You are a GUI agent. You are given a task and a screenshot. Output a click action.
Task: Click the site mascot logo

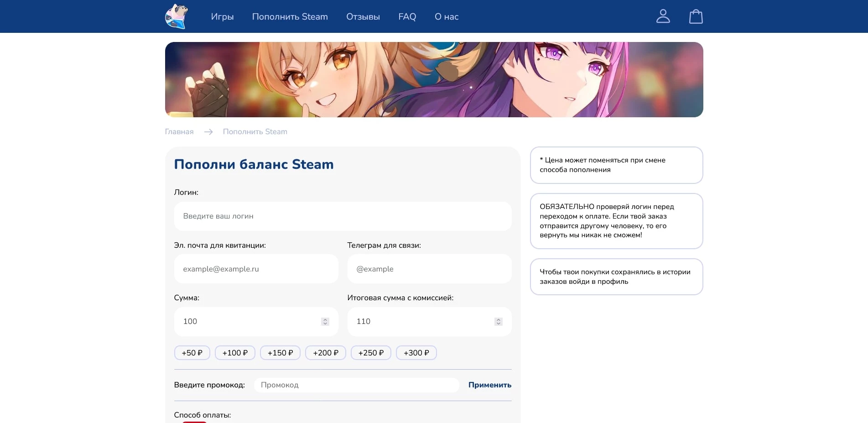click(177, 16)
